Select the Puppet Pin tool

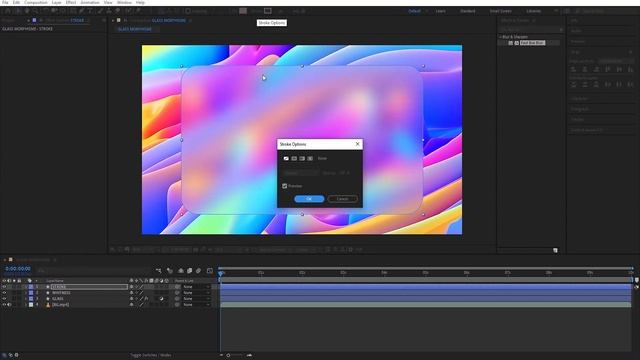click(138, 11)
